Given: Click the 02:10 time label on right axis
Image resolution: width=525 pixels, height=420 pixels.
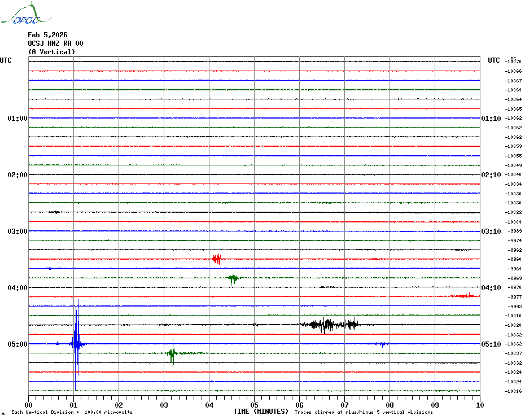Looking at the screenshot, I should coord(491,175).
